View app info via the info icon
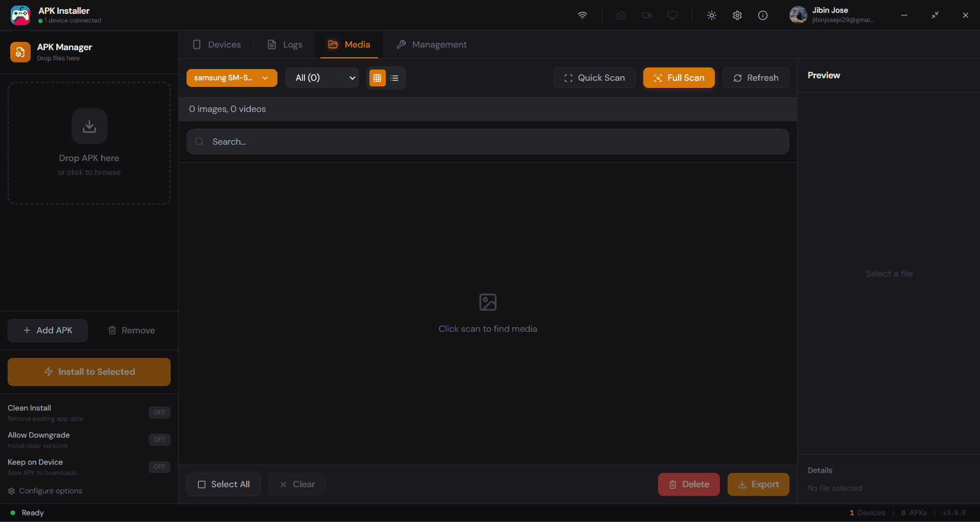Image resolution: width=980 pixels, height=522 pixels. (x=762, y=15)
